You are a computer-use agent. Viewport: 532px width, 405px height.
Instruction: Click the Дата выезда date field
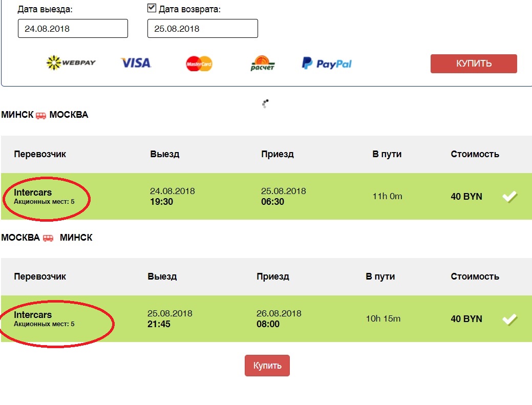(73, 29)
